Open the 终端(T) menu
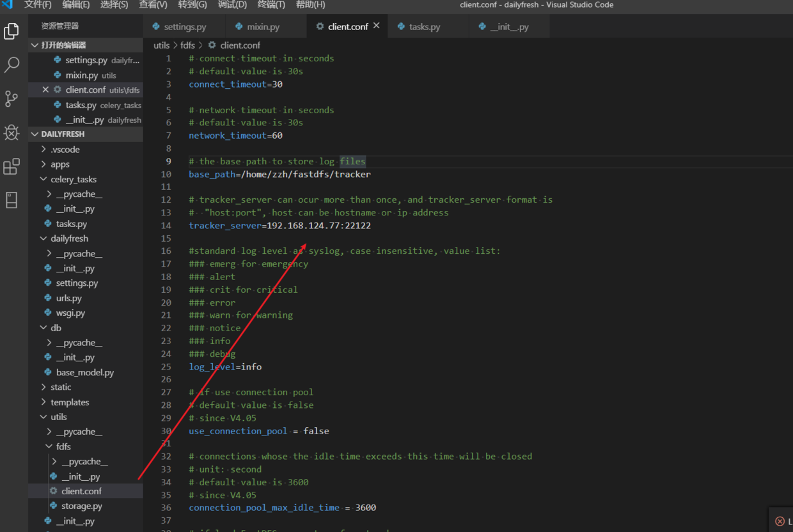Image resolution: width=793 pixels, height=532 pixels. pos(271,4)
